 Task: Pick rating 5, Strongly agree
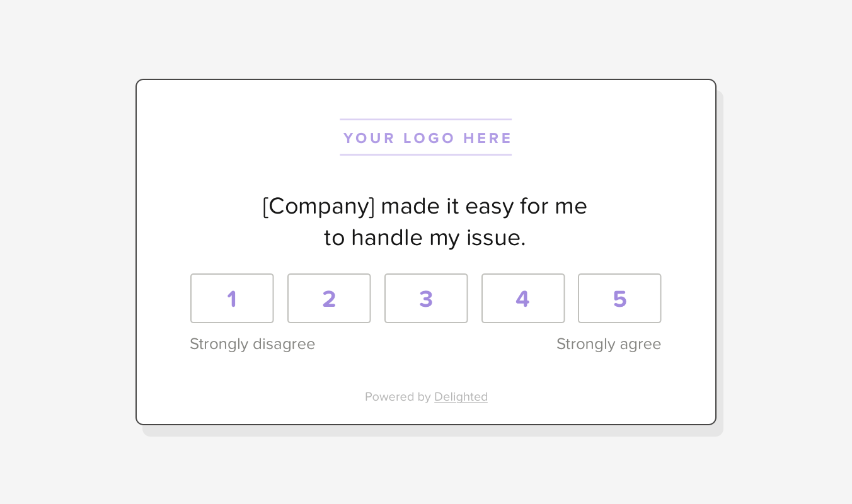(619, 298)
